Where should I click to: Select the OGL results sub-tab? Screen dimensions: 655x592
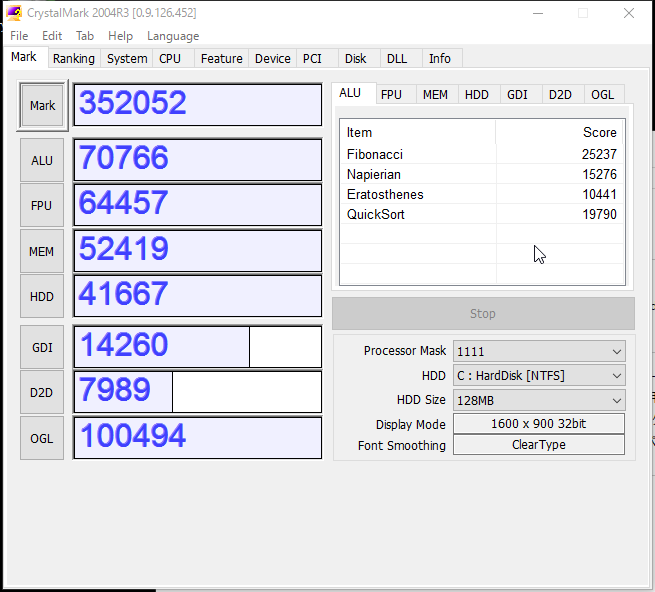(602, 95)
